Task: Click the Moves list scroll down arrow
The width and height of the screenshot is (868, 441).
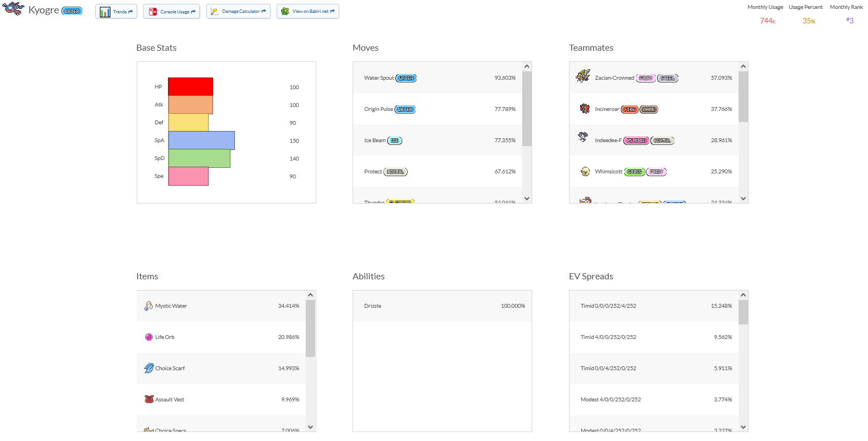Action: click(x=527, y=198)
